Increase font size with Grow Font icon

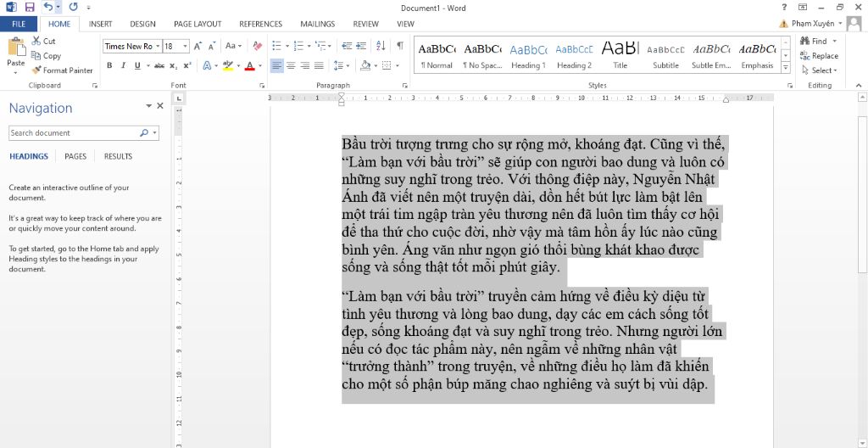(198, 46)
